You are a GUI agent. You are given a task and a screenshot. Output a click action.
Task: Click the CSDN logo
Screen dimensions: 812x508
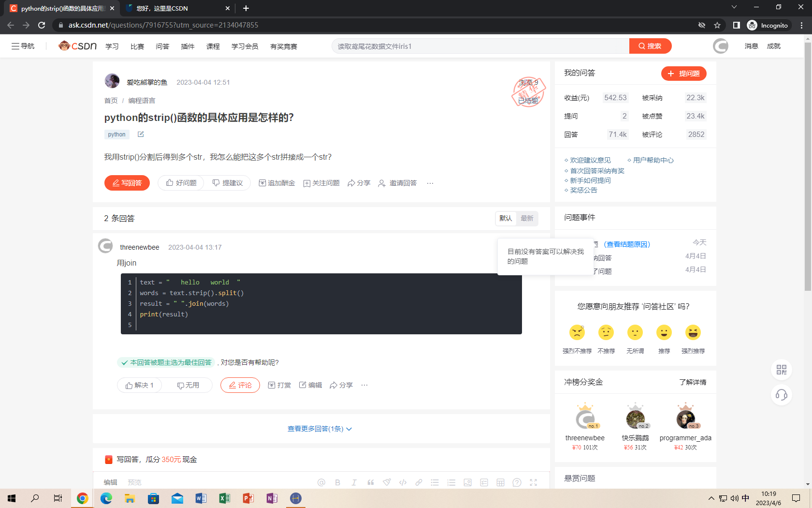(77, 46)
